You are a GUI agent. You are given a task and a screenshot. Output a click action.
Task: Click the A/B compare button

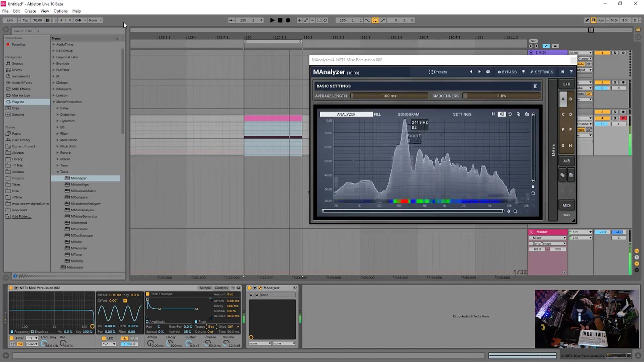tap(567, 161)
